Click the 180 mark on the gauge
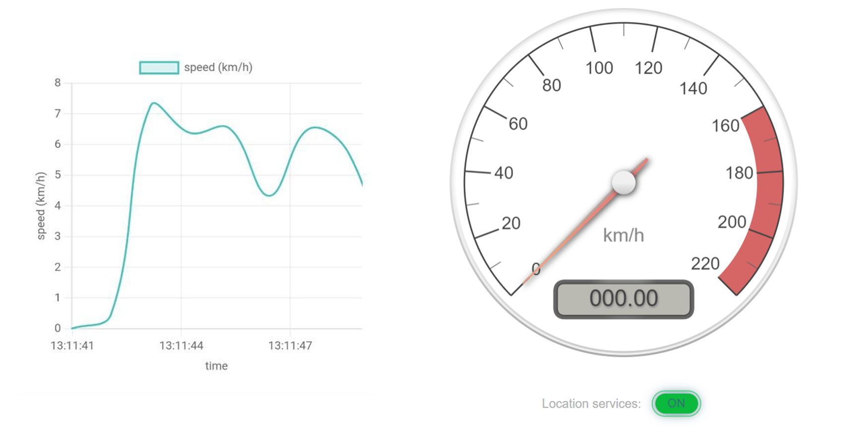The image size is (868, 429). click(740, 173)
